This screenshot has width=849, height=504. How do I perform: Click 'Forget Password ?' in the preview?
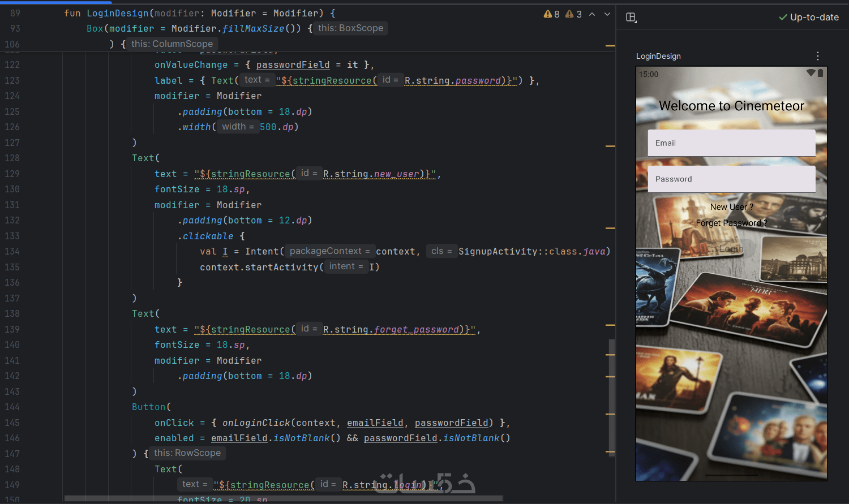click(732, 223)
